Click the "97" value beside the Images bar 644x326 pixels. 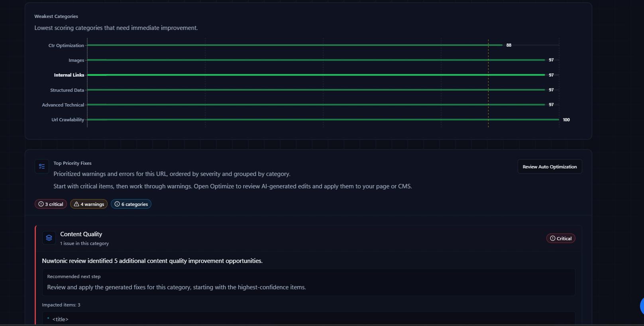click(551, 60)
